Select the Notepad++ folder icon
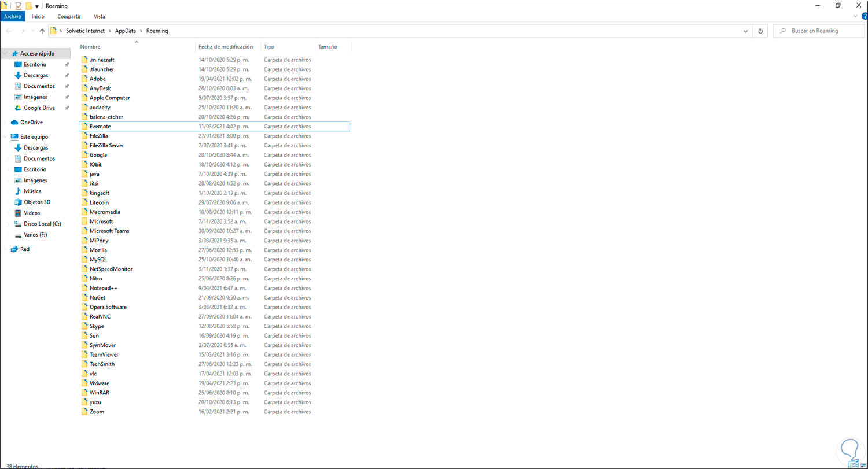 click(x=84, y=288)
